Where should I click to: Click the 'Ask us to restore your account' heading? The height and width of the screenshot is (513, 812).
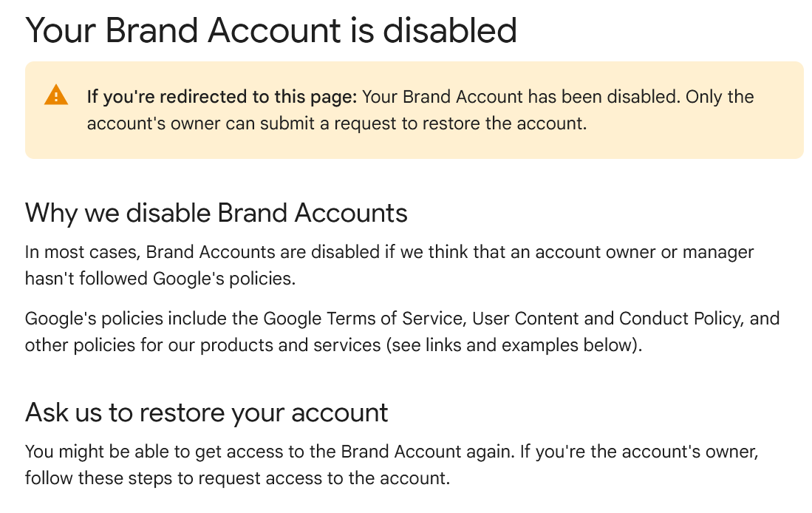coord(206,413)
